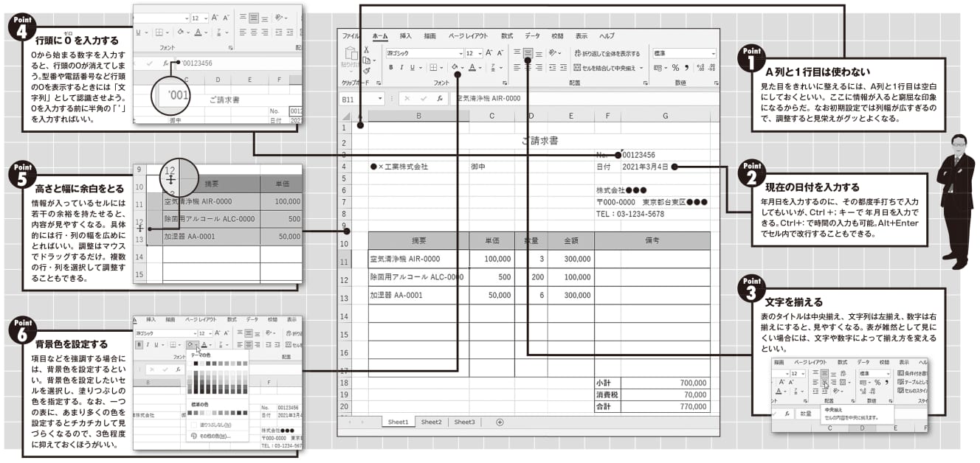Toggle Bold in main Excel ribbon

(x=391, y=68)
